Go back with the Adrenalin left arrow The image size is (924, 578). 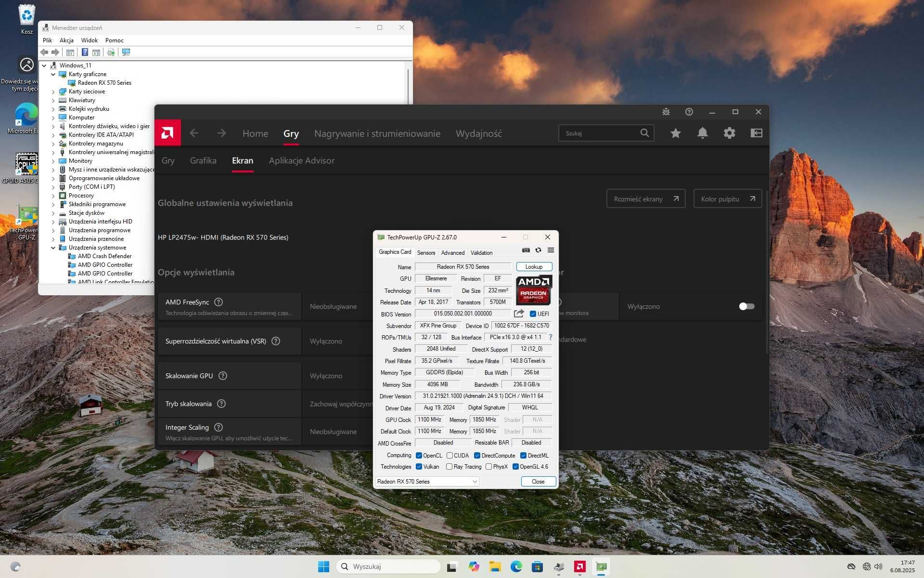(194, 133)
